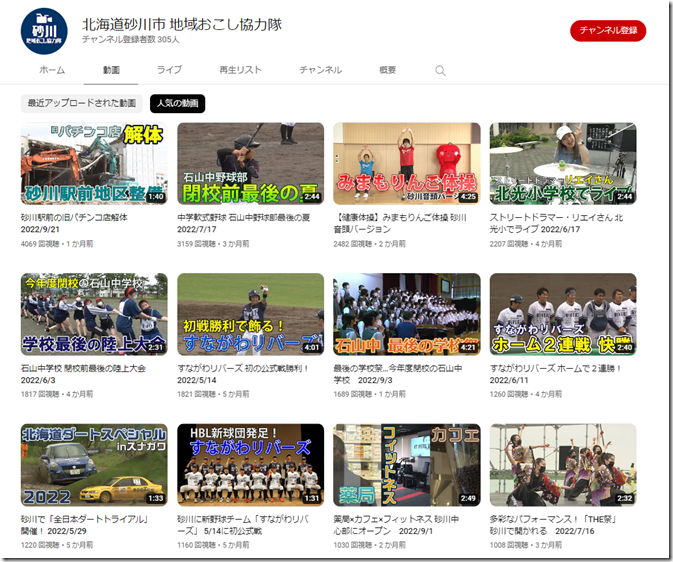
Task: Click the 1160 回視聴・5 か月前 text
Action: (x=213, y=545)
